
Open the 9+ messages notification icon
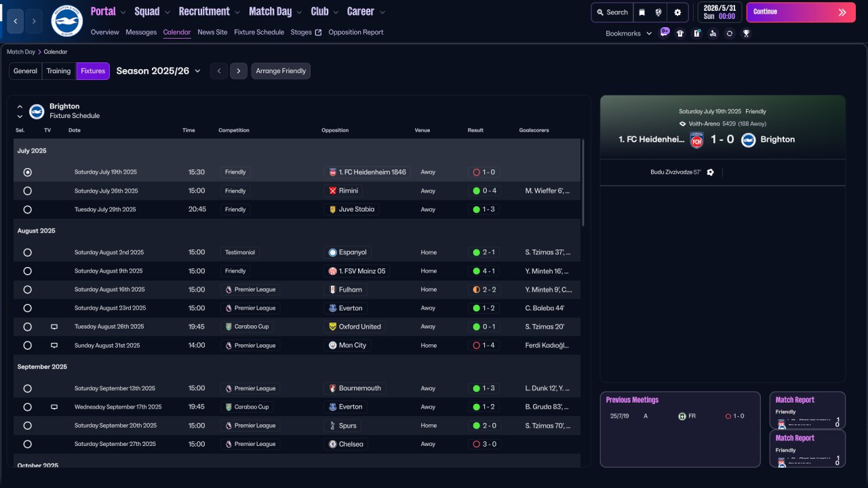(x=664, y=33)
